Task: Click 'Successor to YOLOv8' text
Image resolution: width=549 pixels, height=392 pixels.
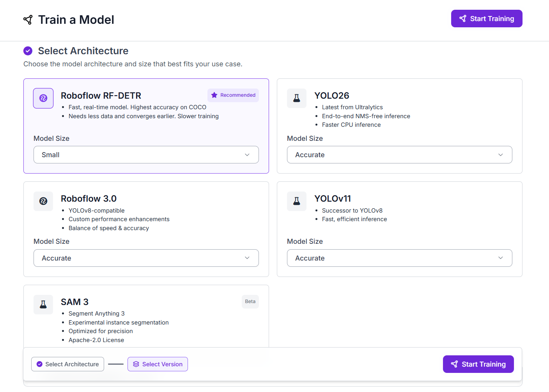Action: pyautogui.click(x=352, y=211)
